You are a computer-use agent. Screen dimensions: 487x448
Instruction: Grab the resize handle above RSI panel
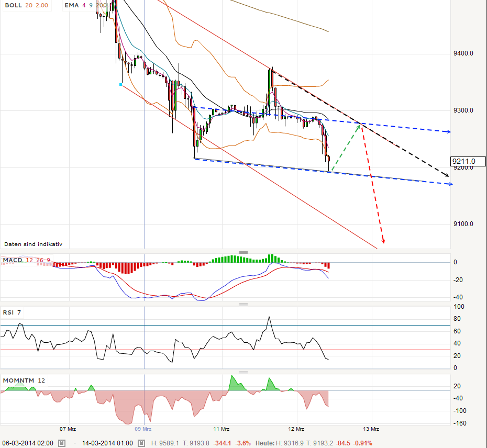243,305
